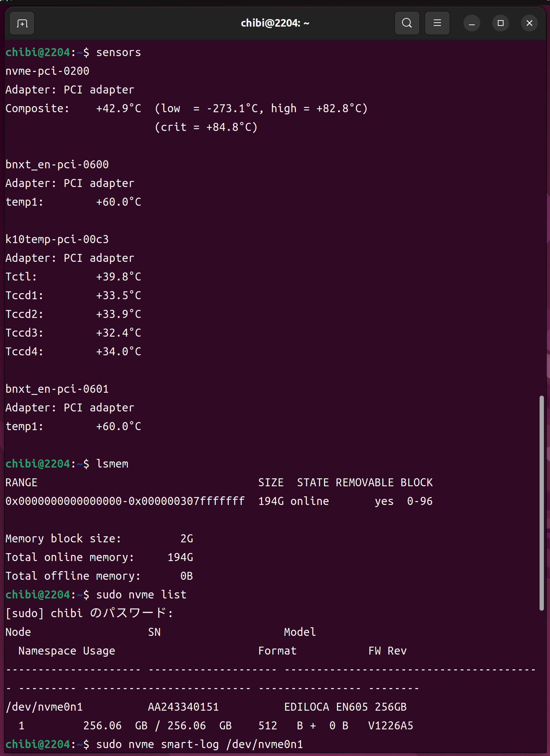Click the /dev/nvme0n1 node entry
The height and width of the screenshot is (756, 550).
click(44, 707)
